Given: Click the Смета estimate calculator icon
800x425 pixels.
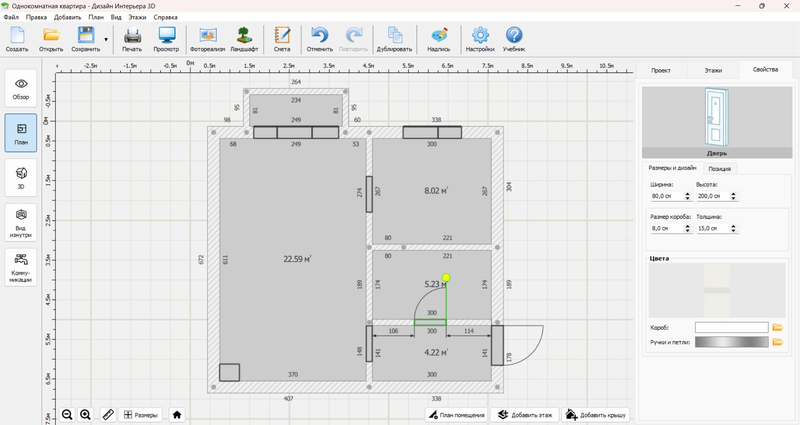Looking at the screenshot, I should coord(282,40).
